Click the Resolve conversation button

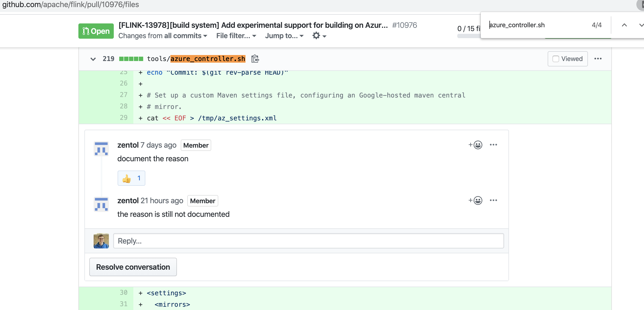point(133,267)
